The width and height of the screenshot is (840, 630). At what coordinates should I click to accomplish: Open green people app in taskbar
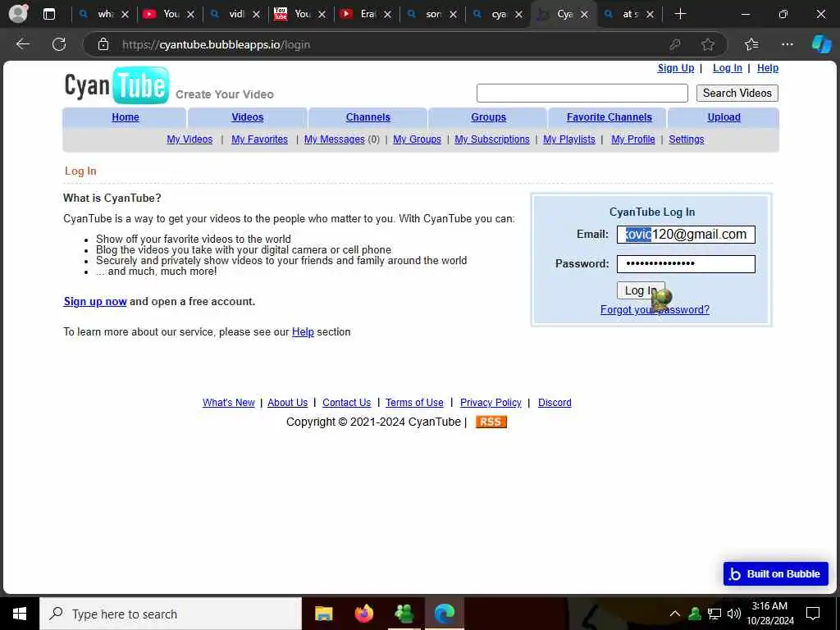pyautogui.click(x=404, y=614)
